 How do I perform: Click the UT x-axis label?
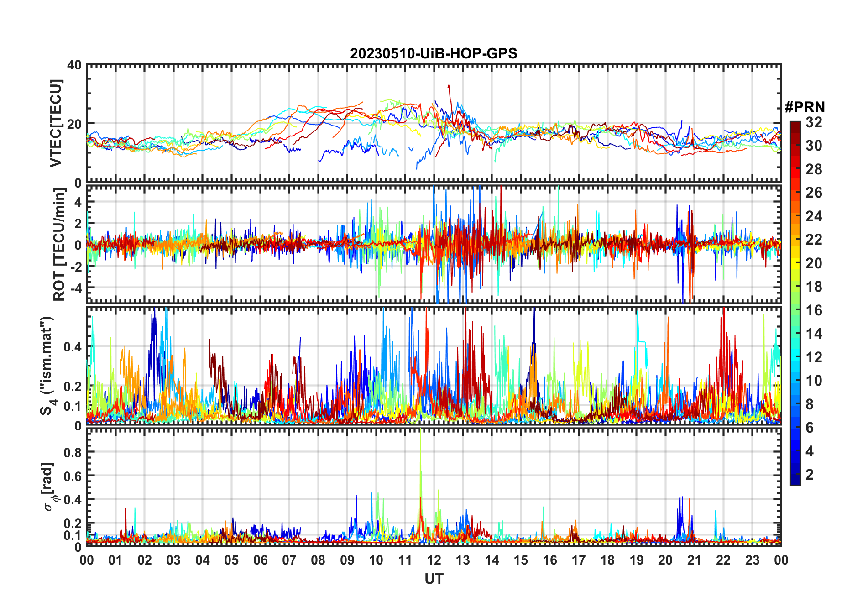434,579
